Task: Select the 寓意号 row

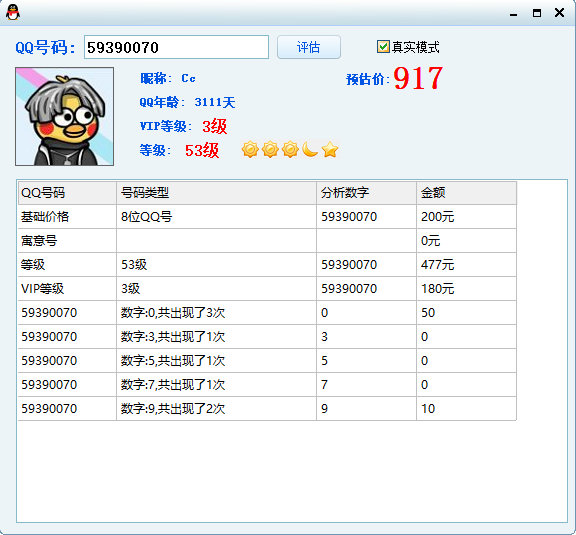Action: [x=267, y=241]
